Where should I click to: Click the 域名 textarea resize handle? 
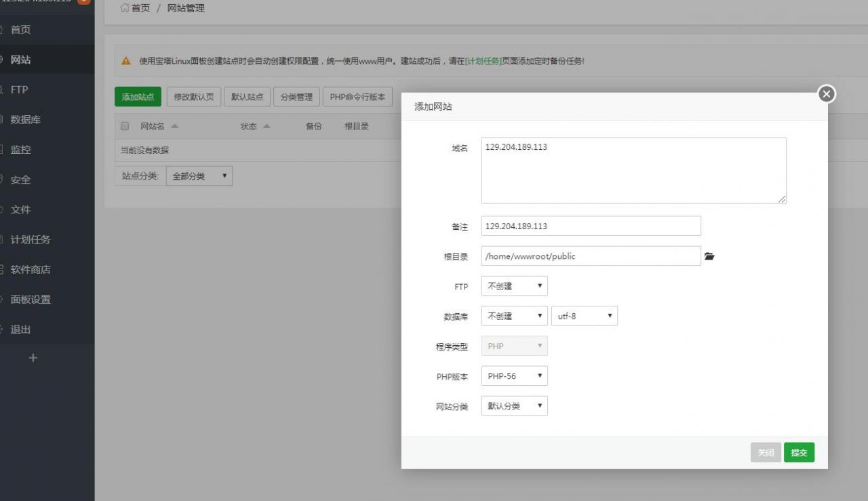point(783,199)
